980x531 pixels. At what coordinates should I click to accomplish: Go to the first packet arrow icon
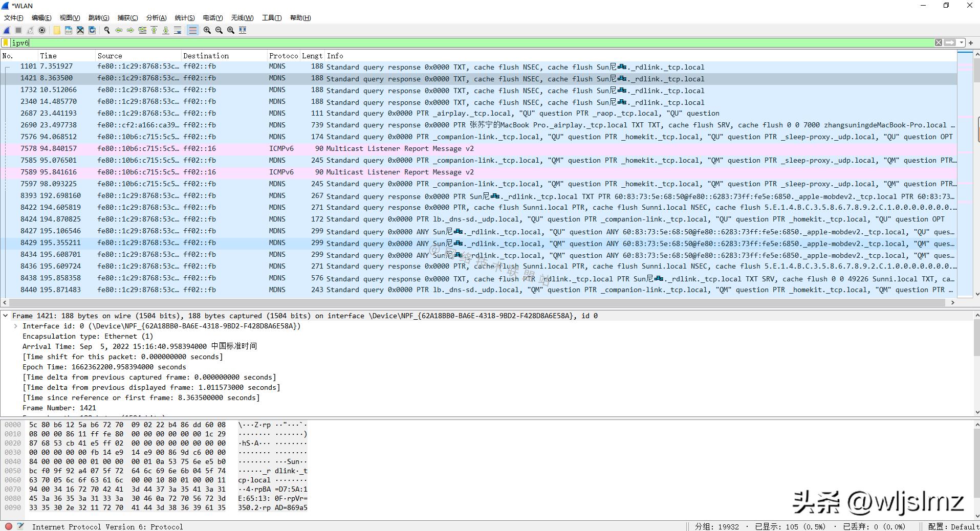[154, 30]
